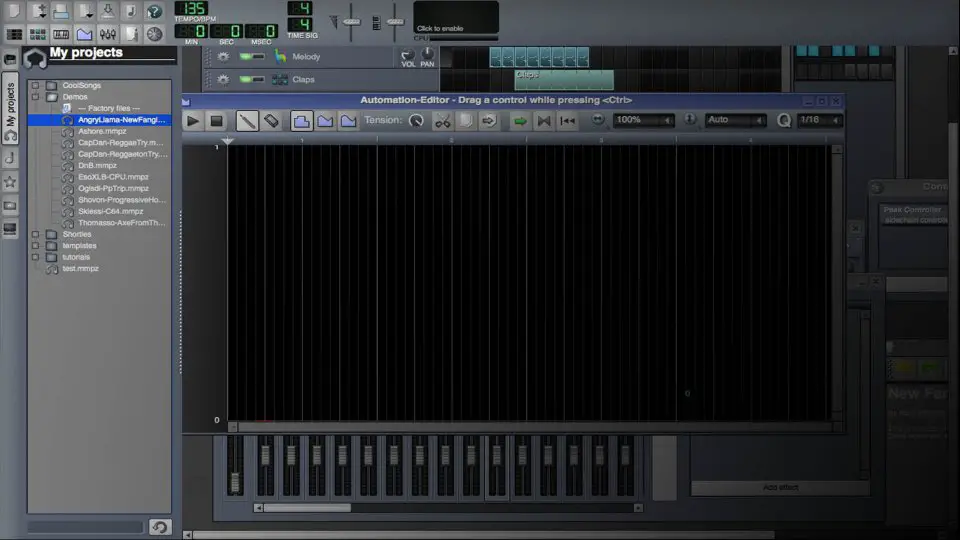
Task: Click the paste values icon
Action: [x=489, y=121]
